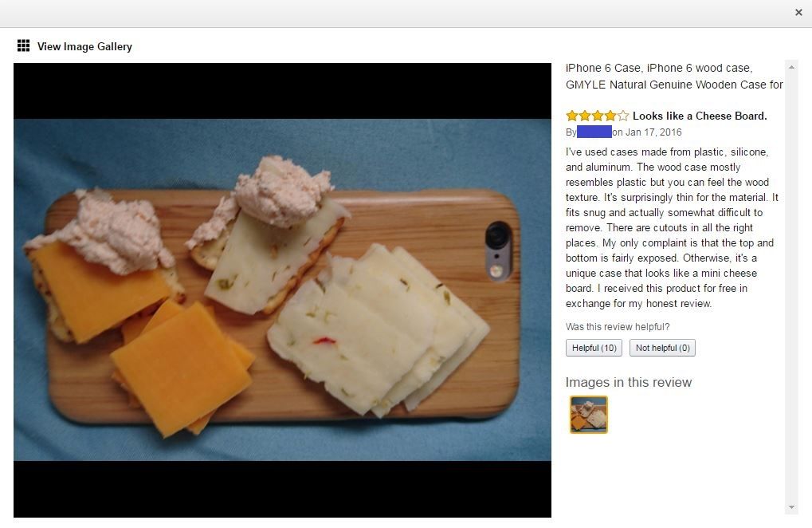Vote Not helpful (0) on the review
The height and width of the screenshot is (528, 812).
click(662, 348)
